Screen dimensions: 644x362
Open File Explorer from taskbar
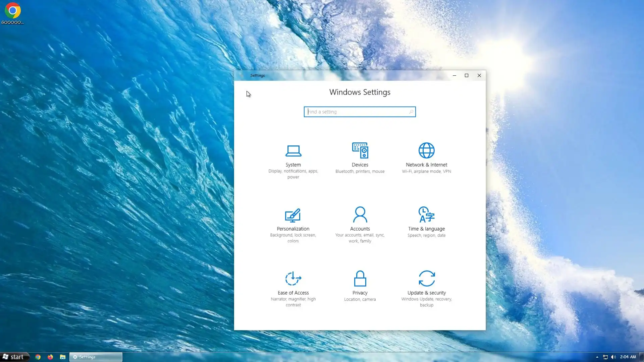[63, 357]
